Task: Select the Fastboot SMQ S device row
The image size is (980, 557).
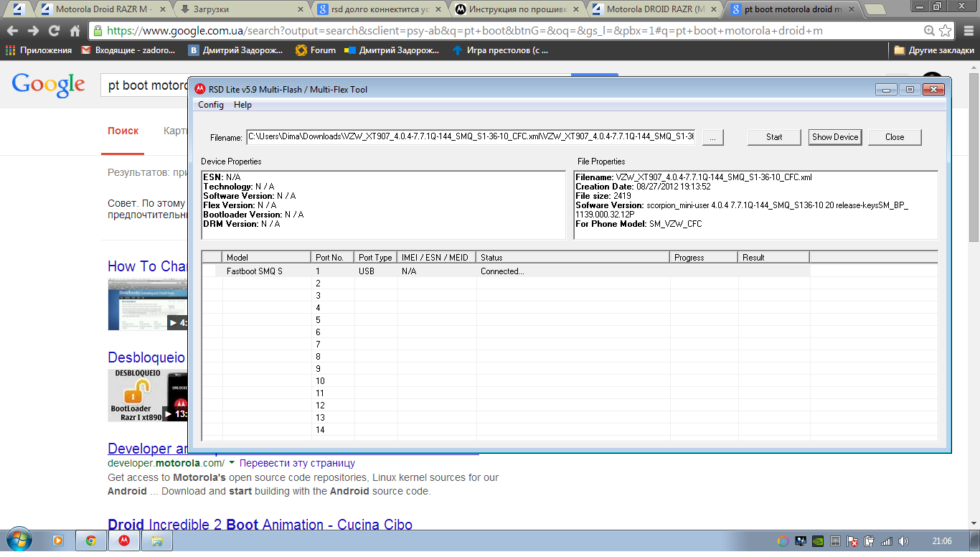Action: pos(507,271)
